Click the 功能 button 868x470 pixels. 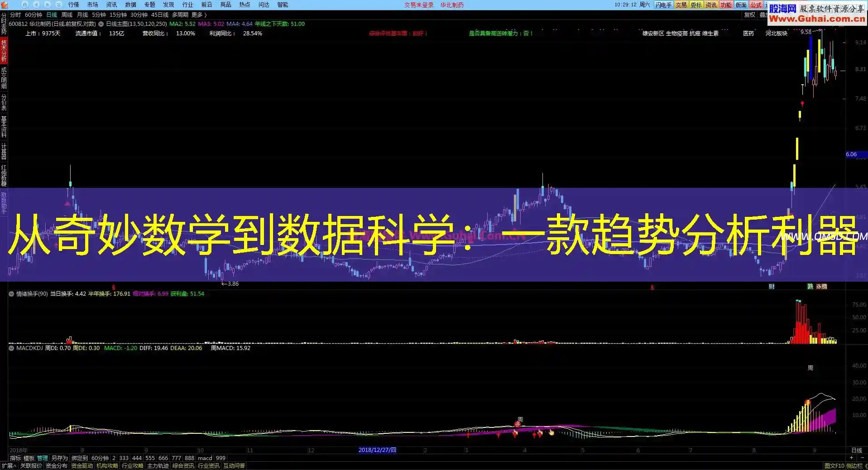point(726,5)
